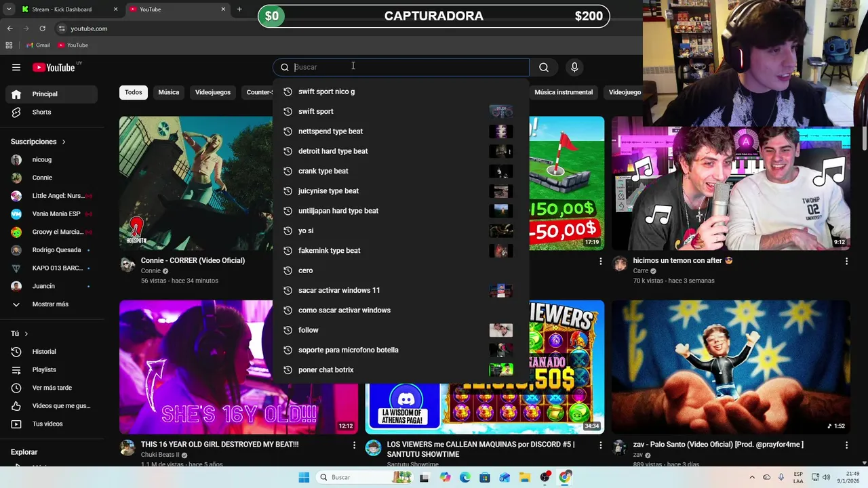Go to Principal home in sidebar
Image resolution: width=868 pixels, height=488 pixels.
tap(52, 94)
